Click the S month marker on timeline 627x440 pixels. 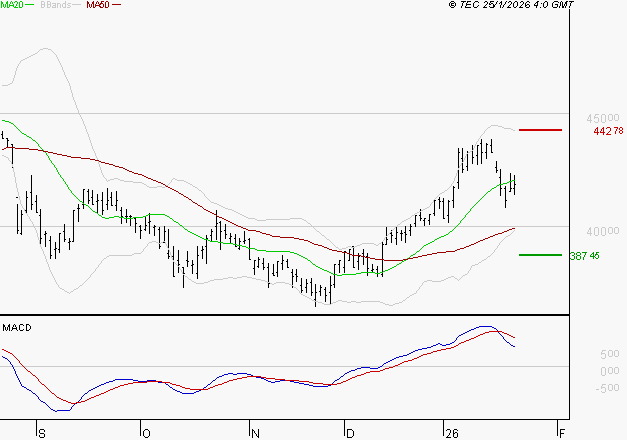click(41, 433)
